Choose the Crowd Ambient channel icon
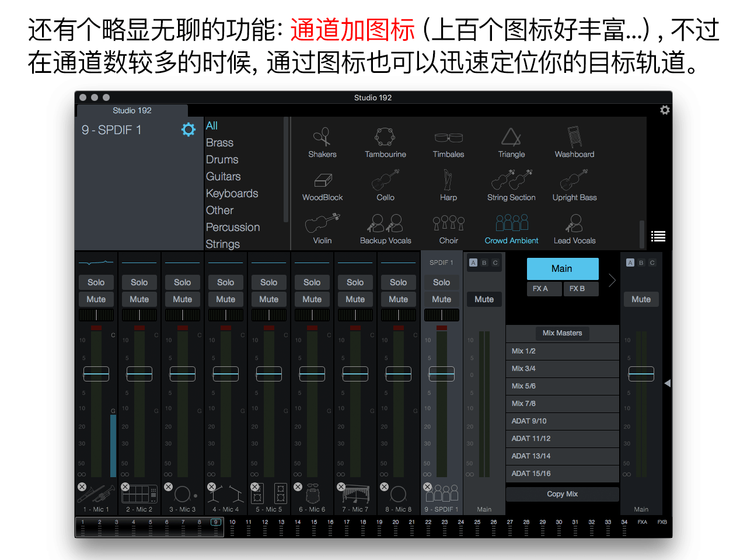 511,229
